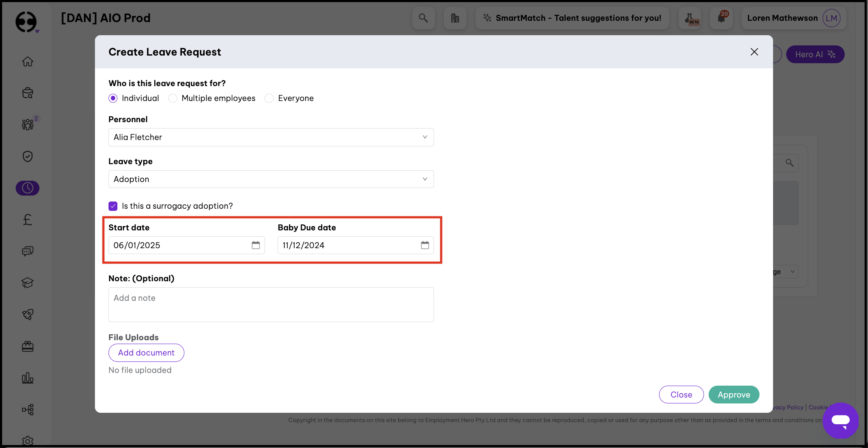This screenshot has height=448, width=868.
Task: Open the Leave type dropdown showing Adoption
Action: 271,179
